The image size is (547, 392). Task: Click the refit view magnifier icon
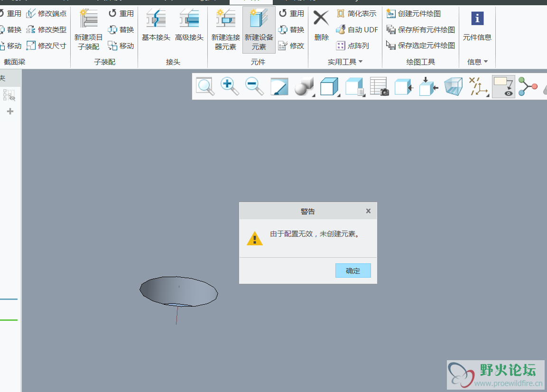(x=205, y=86)
